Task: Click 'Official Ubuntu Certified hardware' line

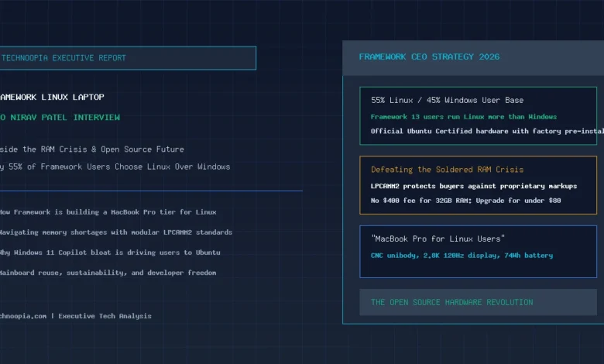Action: (x=487, y=131)
